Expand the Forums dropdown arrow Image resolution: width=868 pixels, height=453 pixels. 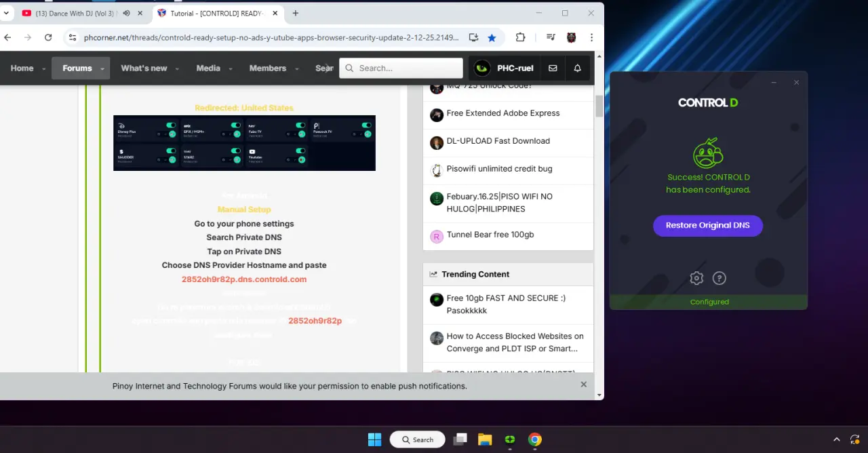point(102,68)
